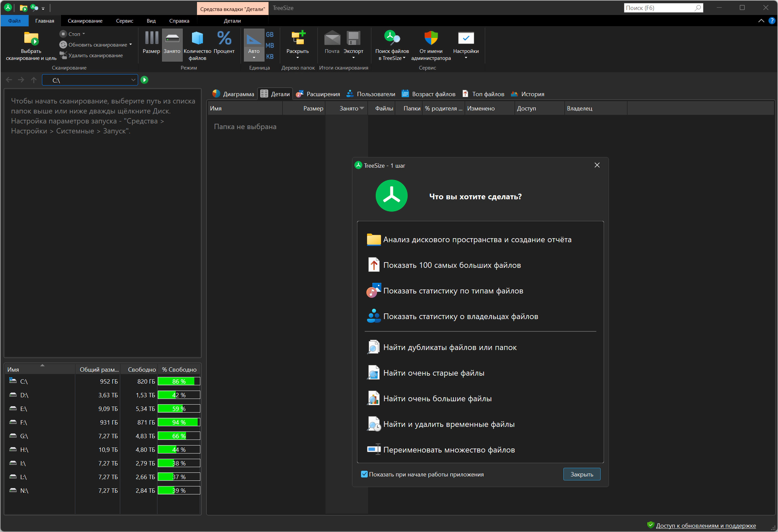Expand the Refresh scan dropdown
Image resolution: width=778 pixels, height=532 pixels.
tap(130, 45)
